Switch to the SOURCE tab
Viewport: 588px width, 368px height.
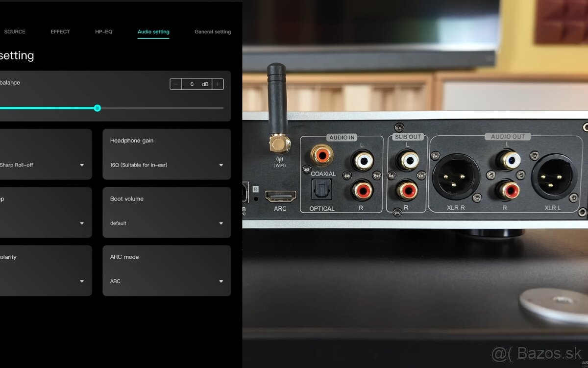(x=15, y=32)
